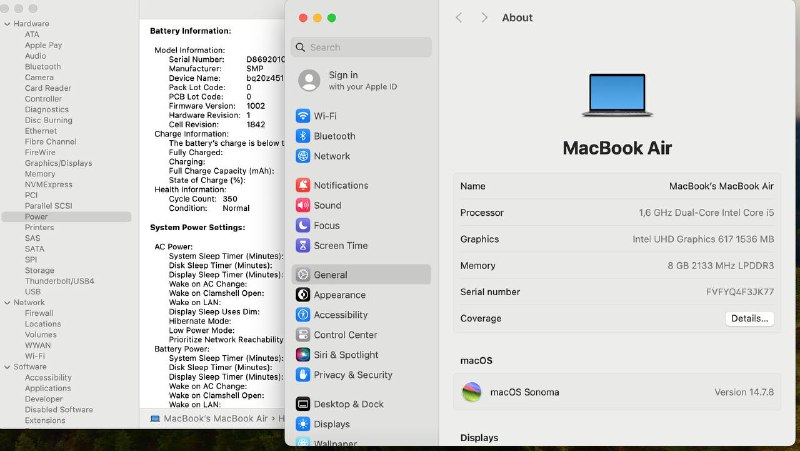Click the MacBook Air laptop image
The height and width of the screenshot is (451, 800).
tap(617, 95)
